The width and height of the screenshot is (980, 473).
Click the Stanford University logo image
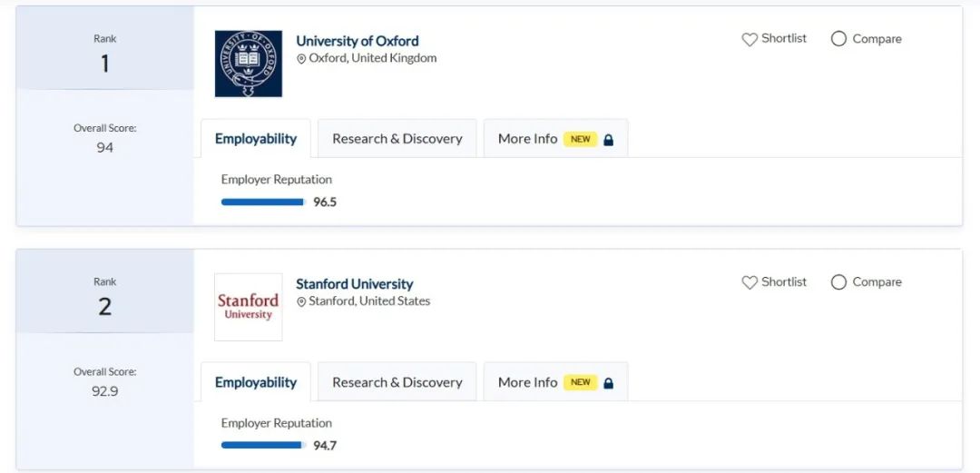(248, 307)
